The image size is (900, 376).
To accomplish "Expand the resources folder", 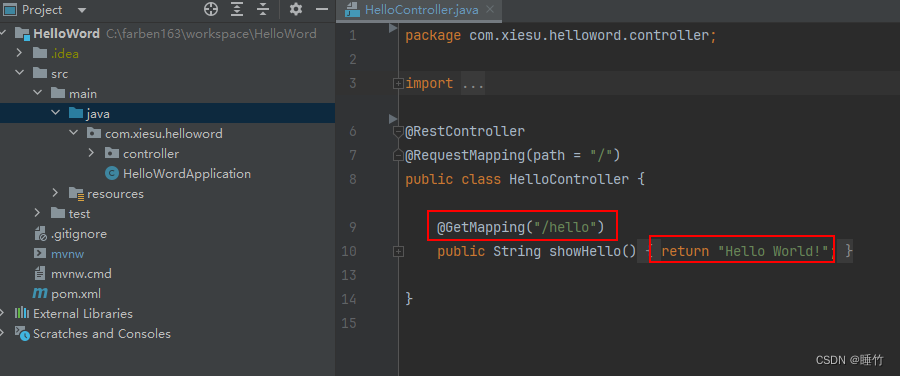I will coord(56,193).
